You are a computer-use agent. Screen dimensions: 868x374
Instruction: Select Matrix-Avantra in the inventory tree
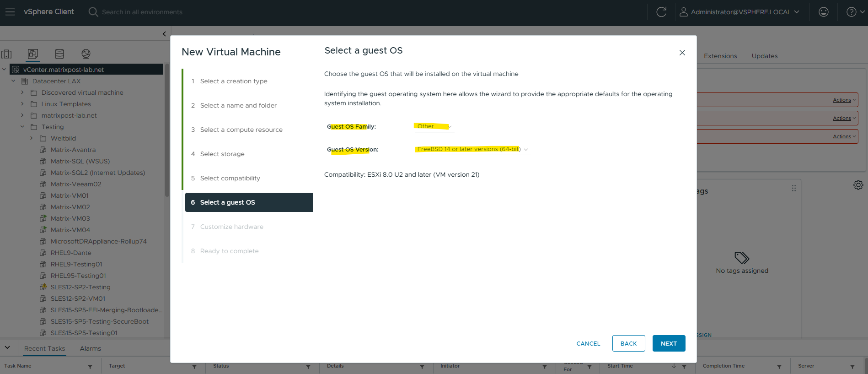click(73, 150)
